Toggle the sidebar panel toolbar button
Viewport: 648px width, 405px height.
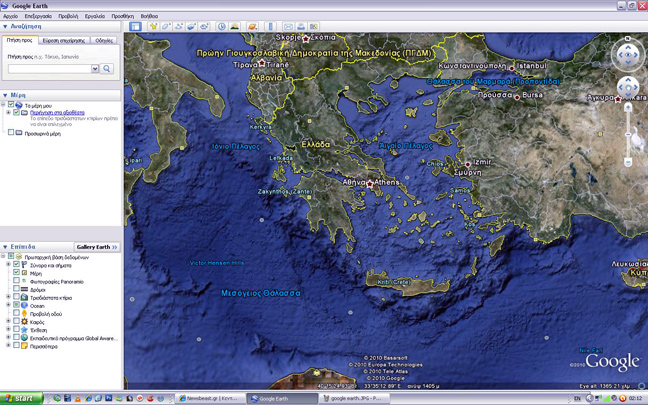pyautogui.click(x=135, y=27)
